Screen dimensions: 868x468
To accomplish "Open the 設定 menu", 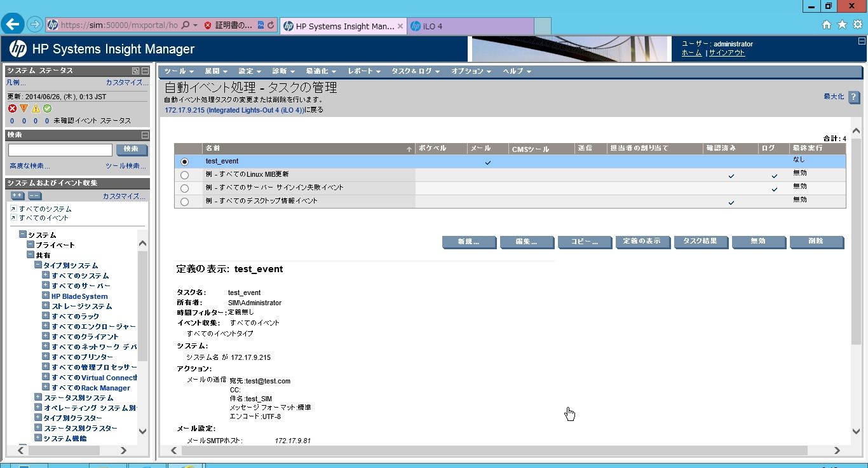I will [249, 71].
